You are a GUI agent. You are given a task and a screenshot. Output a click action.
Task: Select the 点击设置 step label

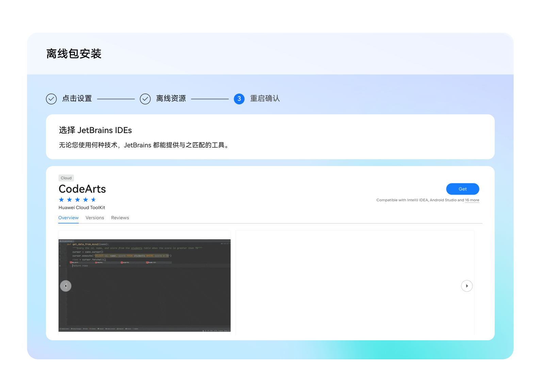pos(77,99)
